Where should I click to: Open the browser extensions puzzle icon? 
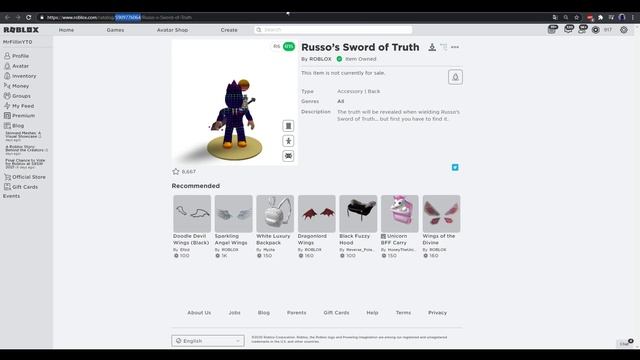[x=600, y=17]
